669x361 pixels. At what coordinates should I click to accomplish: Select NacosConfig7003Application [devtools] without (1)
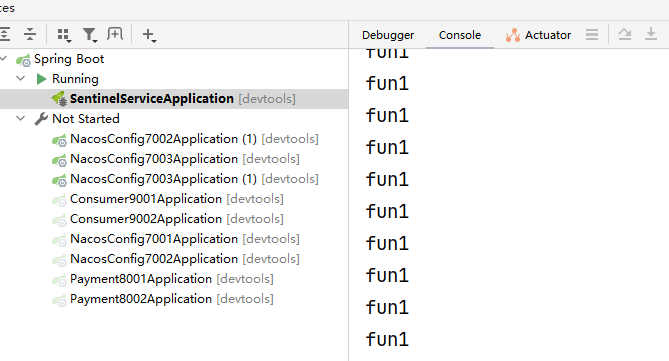pyautogui.click(x=174, y=159)
